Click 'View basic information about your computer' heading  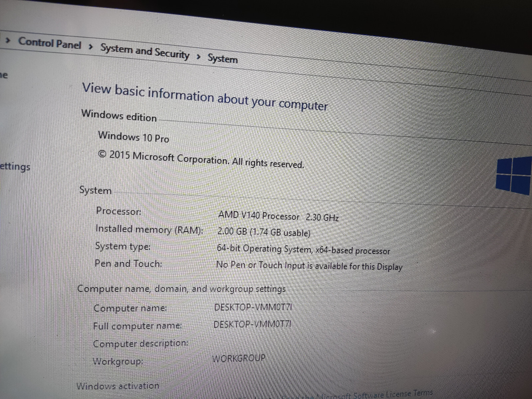pyautogui.click(x=205, y=97)
